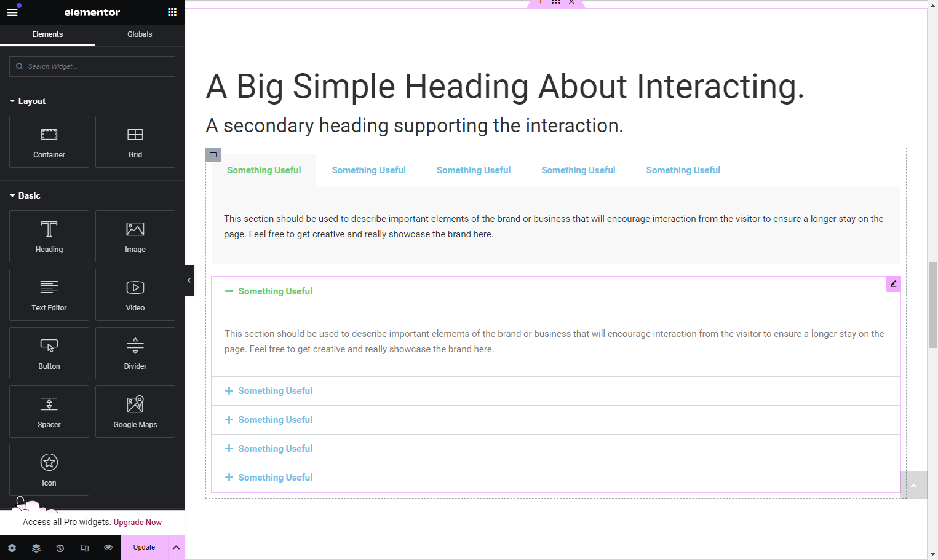Image resolution: width=938 pixels, height=560 pixels.
Task: Switch to the Globals tab
Action: click(140, 34)
